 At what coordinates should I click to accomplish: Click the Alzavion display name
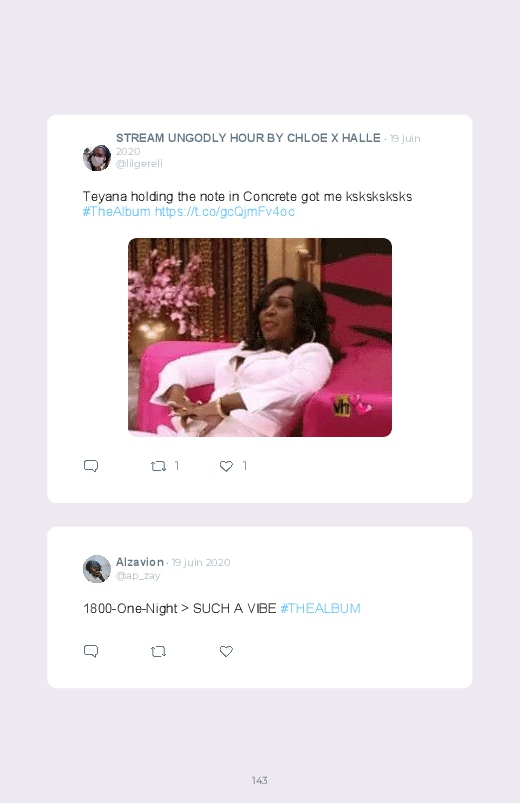click(140, 562)
